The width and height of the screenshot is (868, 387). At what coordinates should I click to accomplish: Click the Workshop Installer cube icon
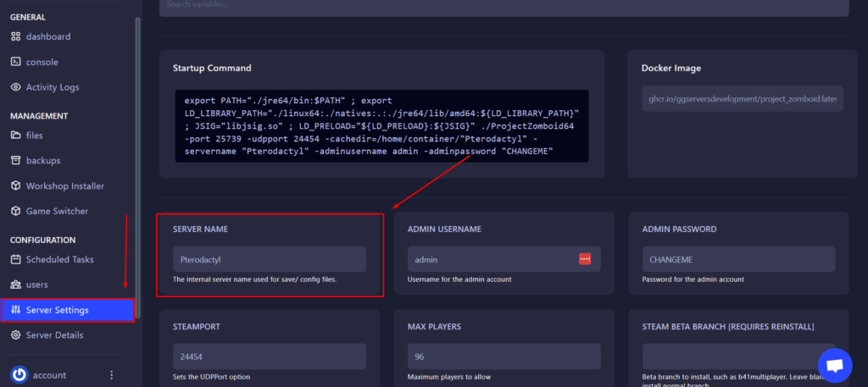(16, 185)
